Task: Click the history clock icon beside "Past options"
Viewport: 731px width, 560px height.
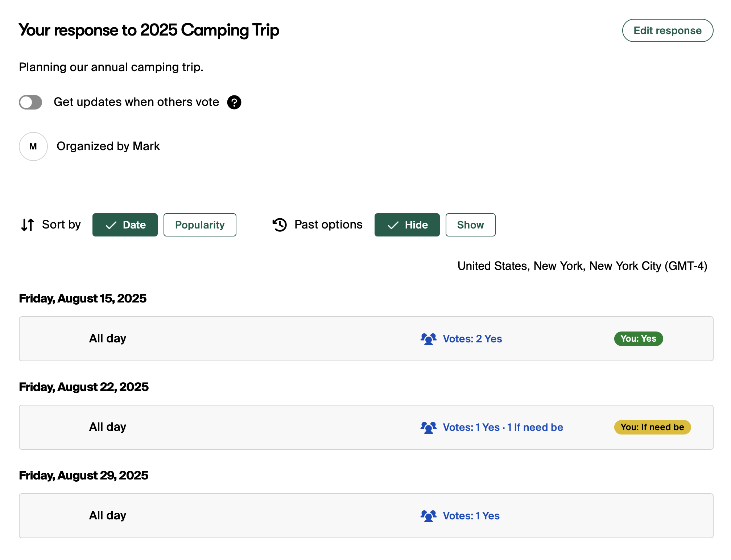Action: click(279, 225)
